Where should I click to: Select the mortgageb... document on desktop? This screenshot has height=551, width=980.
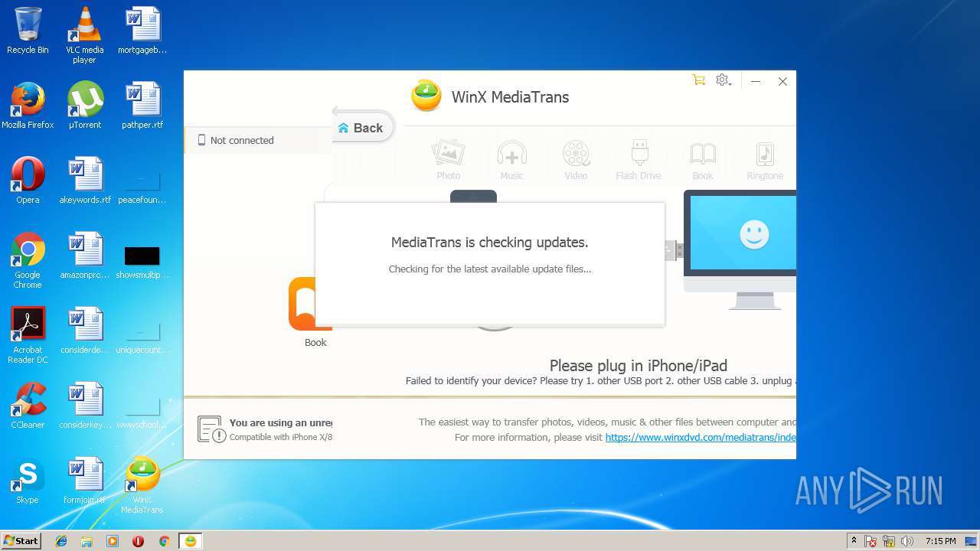click(x=142, y=31)
